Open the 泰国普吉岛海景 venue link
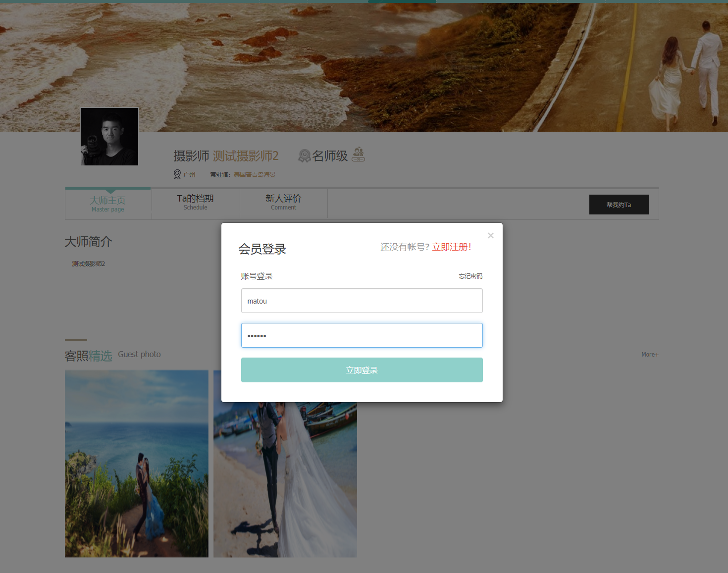Viewport: 728px width, 573px height. 255,175
